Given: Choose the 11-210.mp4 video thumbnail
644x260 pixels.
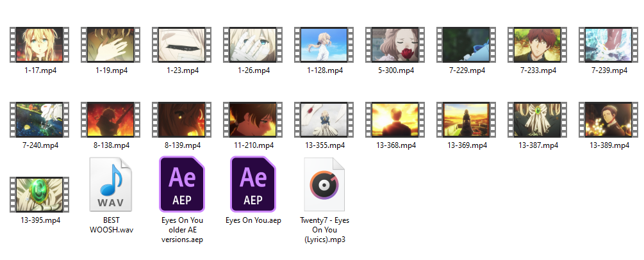Looking at the screenshot, I should coord(252,120).
